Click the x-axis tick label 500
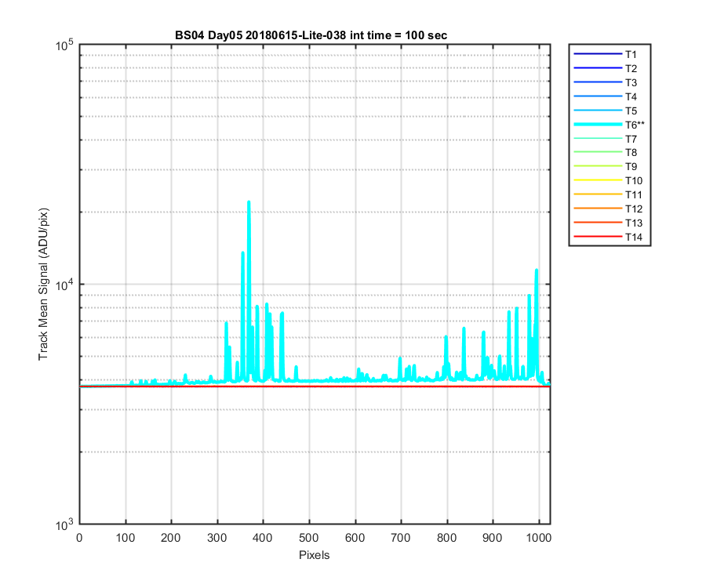 pyautogui.click(x=309, y=538)
